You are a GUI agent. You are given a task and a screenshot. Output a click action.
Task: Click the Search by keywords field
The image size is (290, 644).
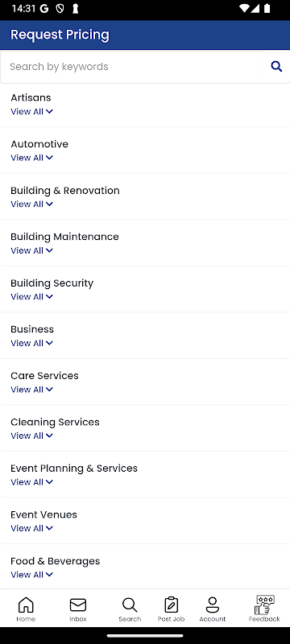(132, 67)
